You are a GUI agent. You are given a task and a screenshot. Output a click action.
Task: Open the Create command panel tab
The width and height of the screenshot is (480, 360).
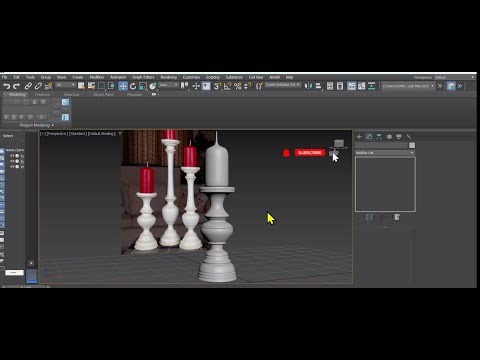click(x=359, y=137)
